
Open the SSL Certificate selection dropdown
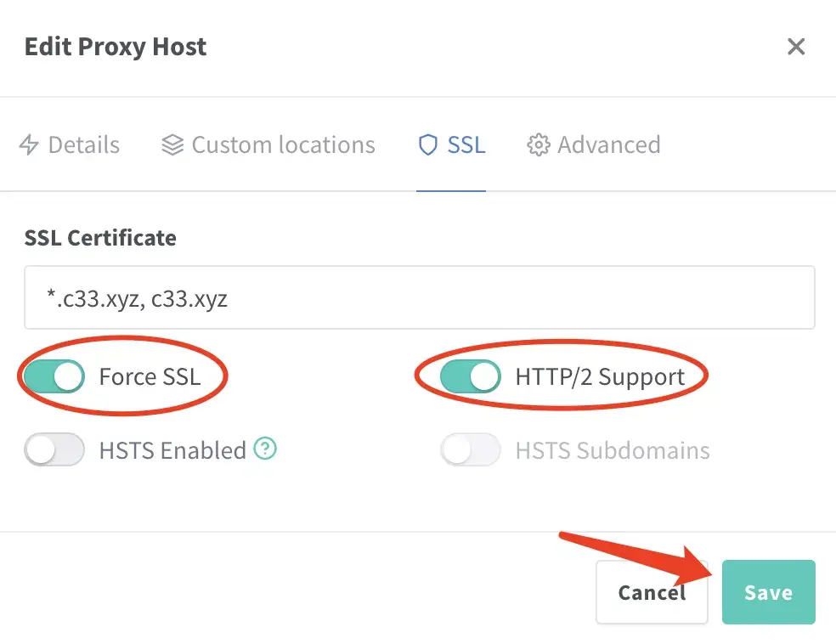pos(420,297)
